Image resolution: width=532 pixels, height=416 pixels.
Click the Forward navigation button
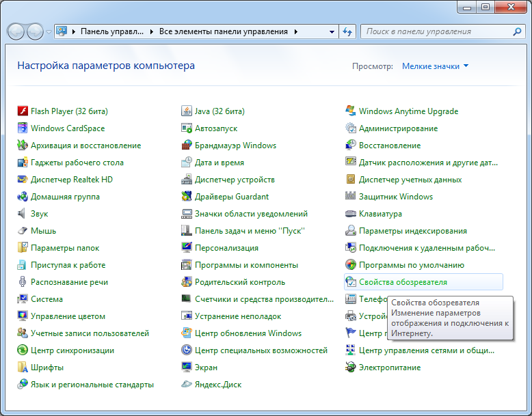[x=35, y=32]
